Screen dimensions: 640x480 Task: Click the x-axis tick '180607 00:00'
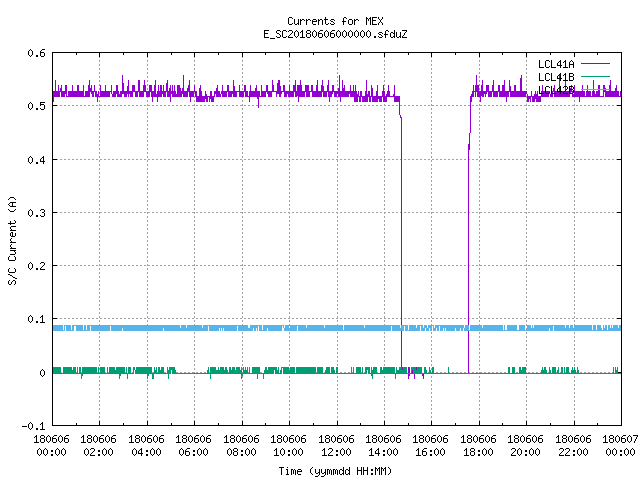click(x=620, y=446)
